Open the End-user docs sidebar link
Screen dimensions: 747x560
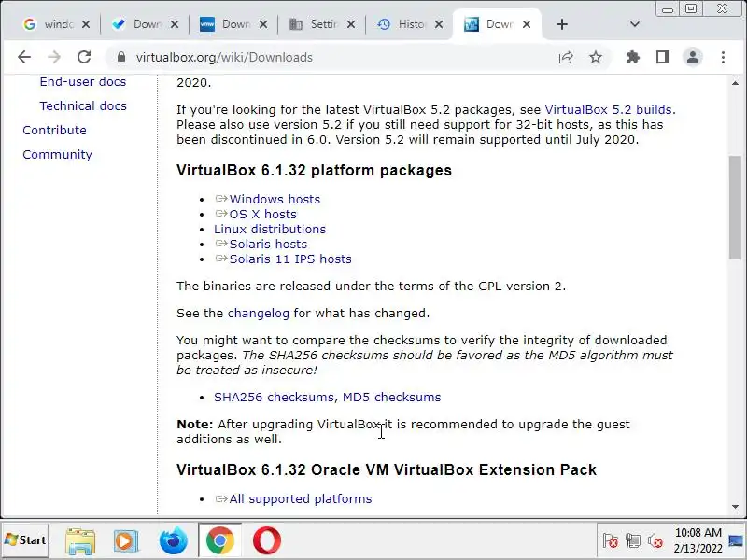click(83, 82)
